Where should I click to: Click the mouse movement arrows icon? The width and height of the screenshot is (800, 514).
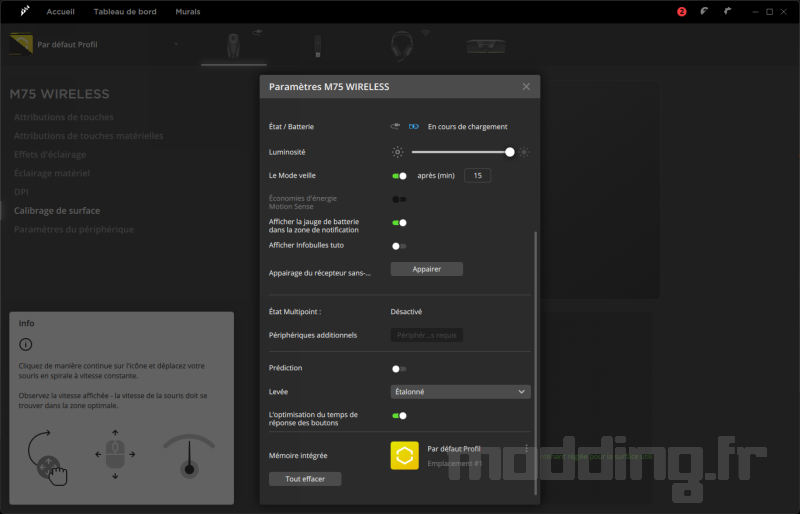[x=115, y=454]
